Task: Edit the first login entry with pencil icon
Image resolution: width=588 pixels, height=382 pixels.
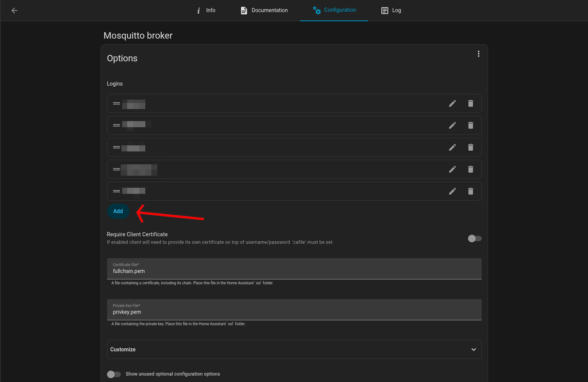Action: [453, 103]
